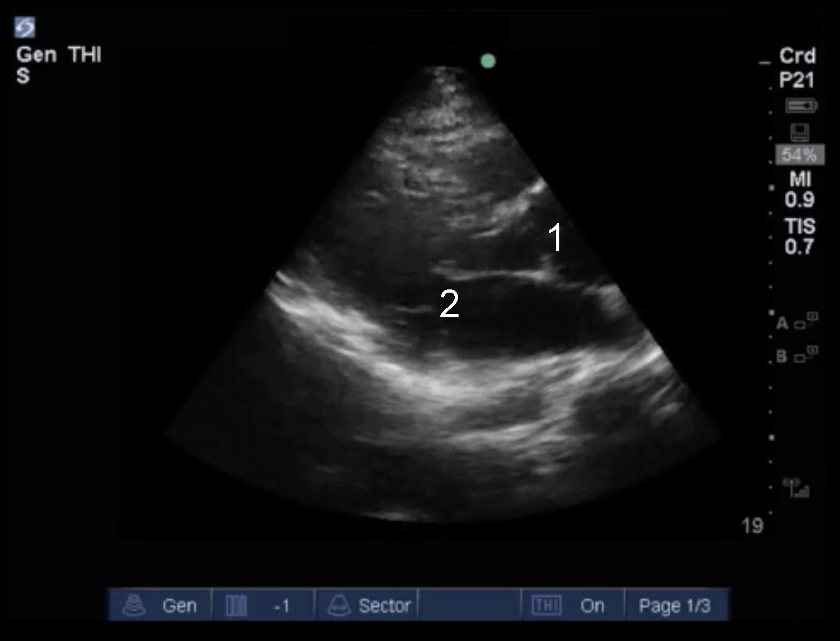The image size is (840, 641).
Task: Go to next page via Page 1/3
Action: [x=674, y=606]
